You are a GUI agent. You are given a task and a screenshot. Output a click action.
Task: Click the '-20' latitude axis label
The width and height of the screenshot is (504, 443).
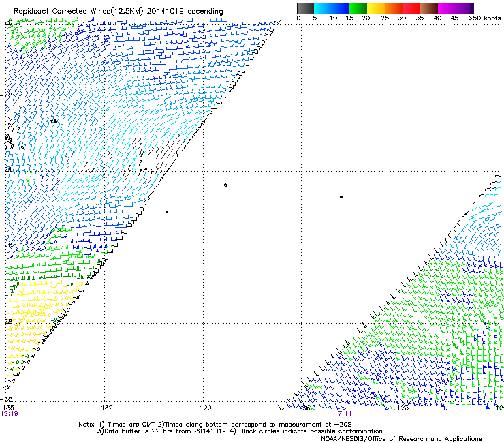click(x=6, y=22)
